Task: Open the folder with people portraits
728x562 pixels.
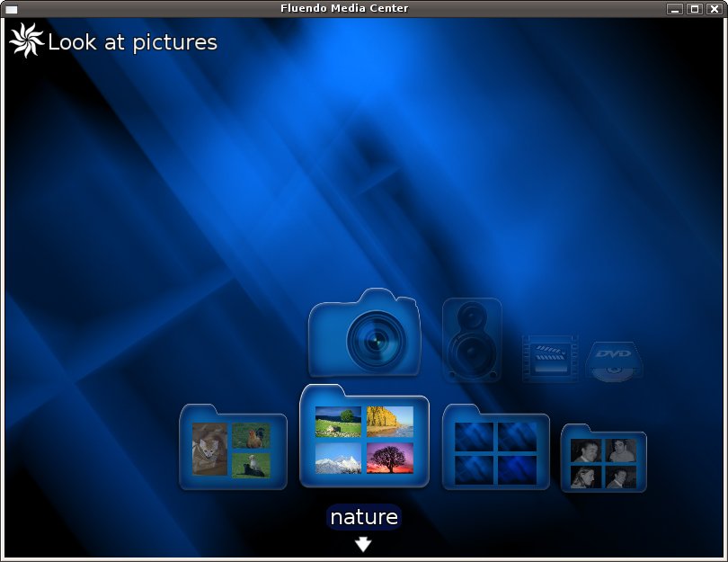Action: tap(604, 458)
